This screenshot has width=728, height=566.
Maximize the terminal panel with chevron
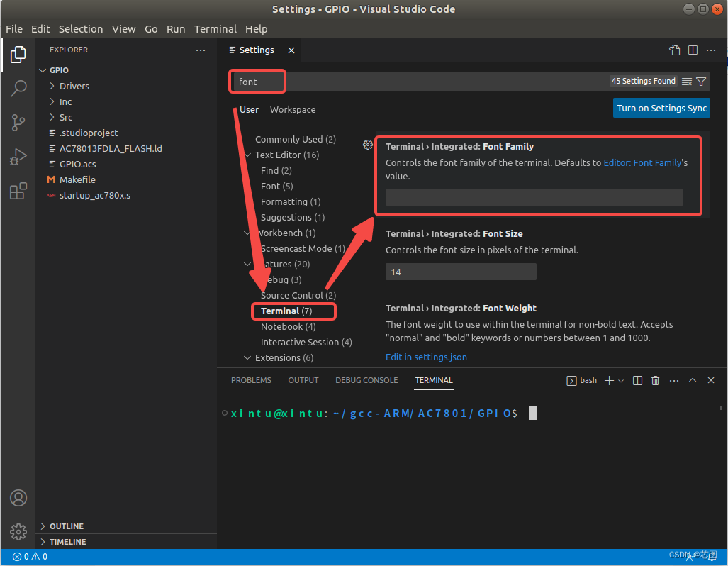tap(693, 380)
